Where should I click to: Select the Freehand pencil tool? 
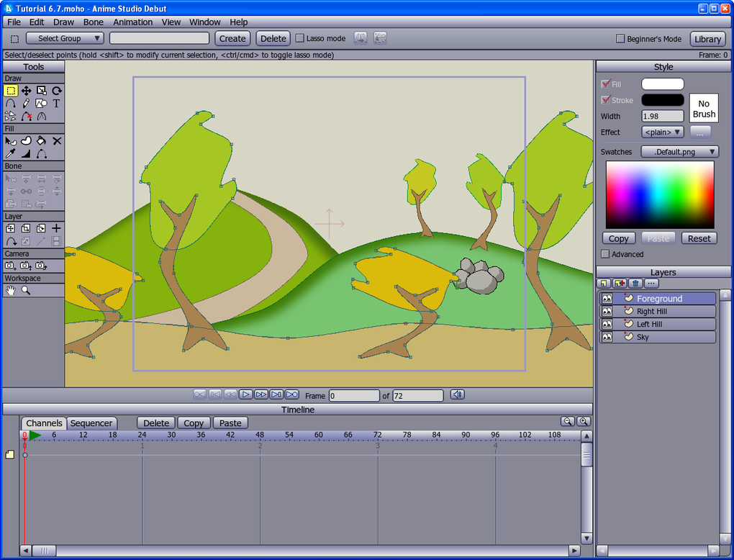point(26,104)
